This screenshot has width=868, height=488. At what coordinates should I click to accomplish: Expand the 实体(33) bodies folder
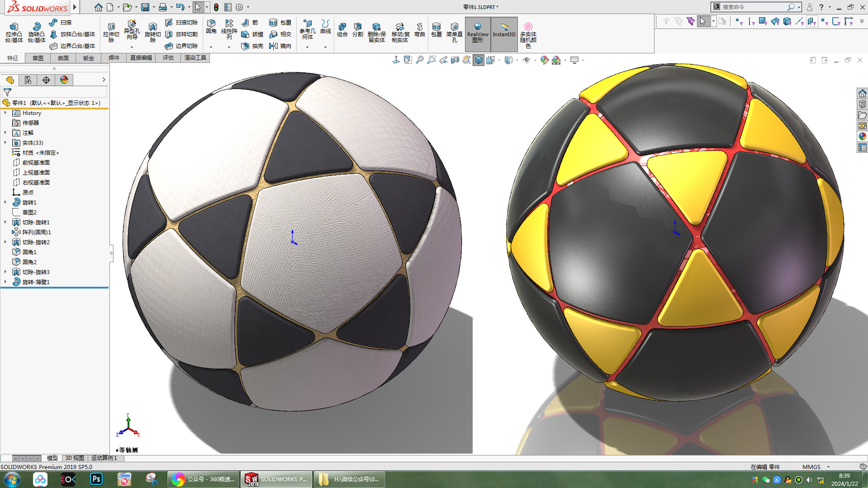click(x=5, y=142)
